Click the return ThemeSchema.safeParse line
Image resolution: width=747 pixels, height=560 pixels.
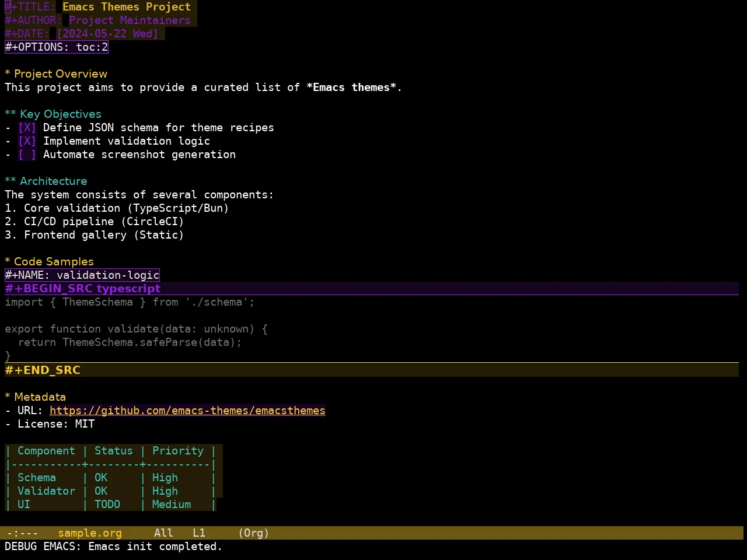click(130, 342)
